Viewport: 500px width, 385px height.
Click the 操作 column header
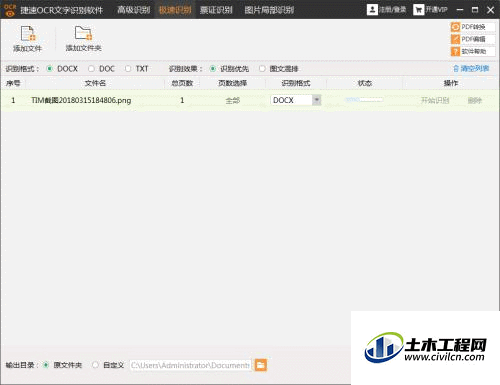451,83
